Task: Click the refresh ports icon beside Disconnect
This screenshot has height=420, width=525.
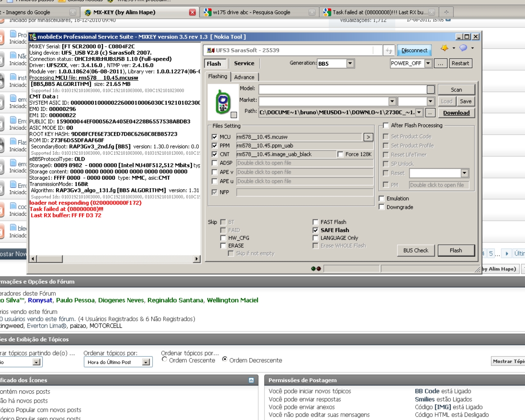Action: [x=389, y=50]
